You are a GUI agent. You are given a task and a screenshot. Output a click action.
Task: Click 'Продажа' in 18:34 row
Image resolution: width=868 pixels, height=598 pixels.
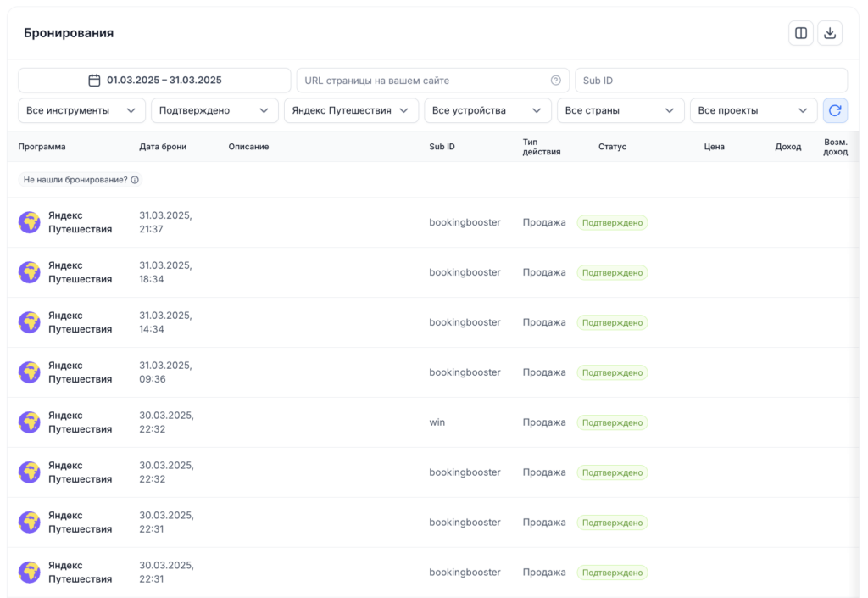pyautogui.click(x=544, y=272)
